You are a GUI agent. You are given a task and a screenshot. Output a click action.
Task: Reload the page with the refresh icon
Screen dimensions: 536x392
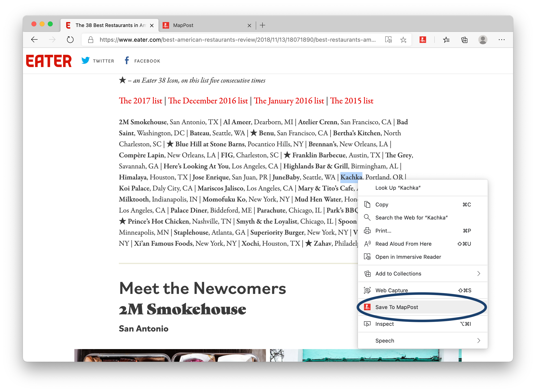(70, 39)
